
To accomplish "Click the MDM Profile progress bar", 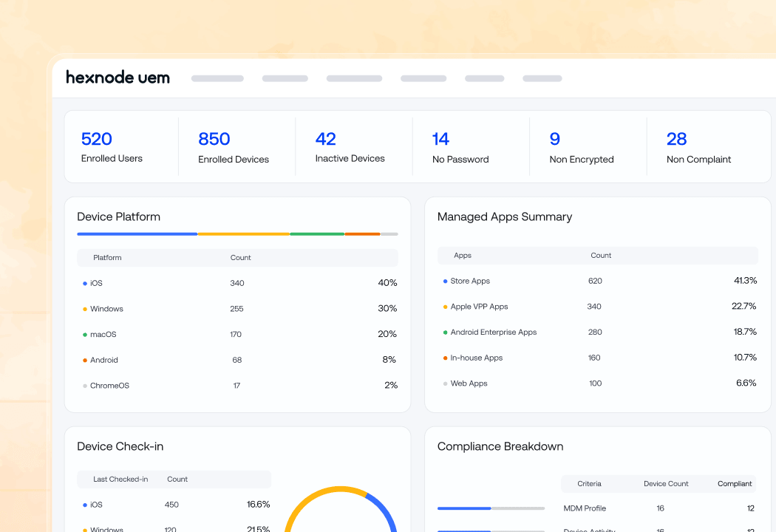I will 491,508.
